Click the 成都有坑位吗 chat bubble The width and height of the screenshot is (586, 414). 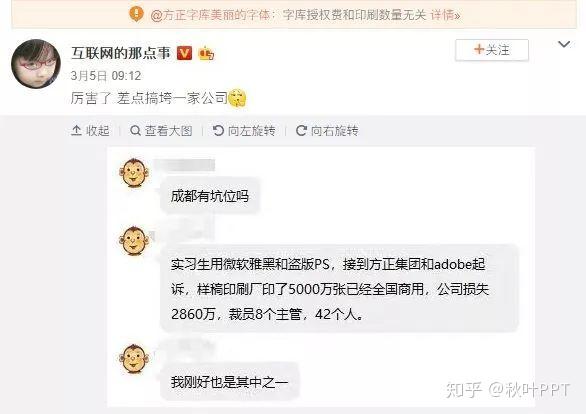pos(210,196)
